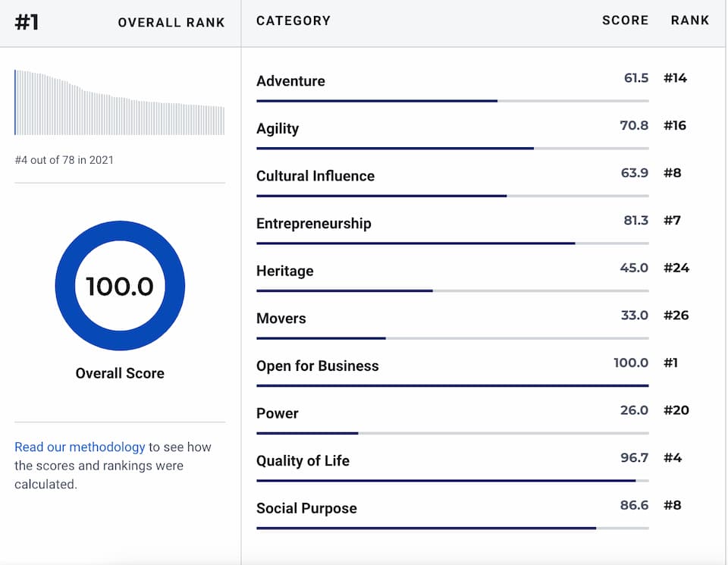Click the Heritage score bar
Screen dimensions: 728x565
pyautogui.click(x=452, y=290)
